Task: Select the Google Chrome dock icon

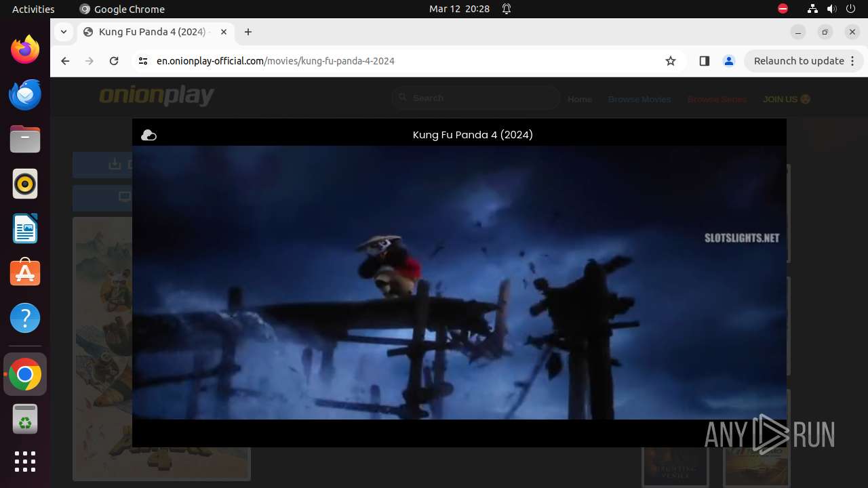Action: 25,374
